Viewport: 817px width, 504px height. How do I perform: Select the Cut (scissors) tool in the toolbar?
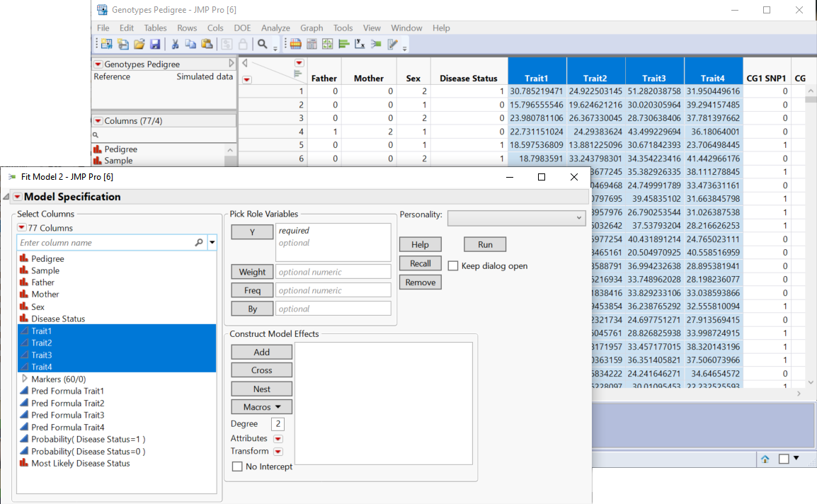tap(175, 44)
